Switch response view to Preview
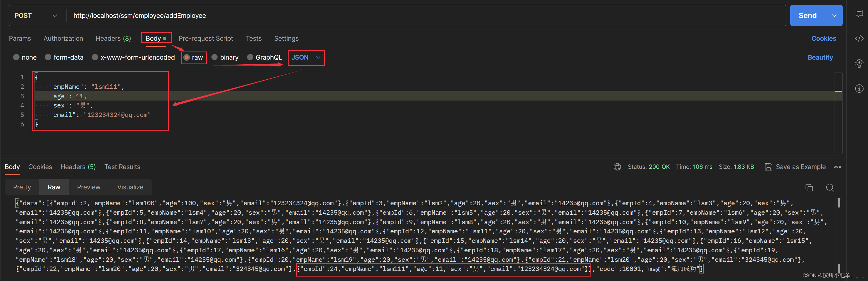Viewport: 868px width, 281px height. tap(89, 187)
